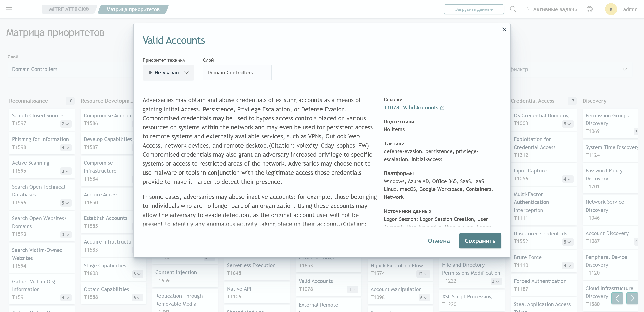Click the hamburger menu icon
Screen dimensions: 644x312
pyautogui.click(x=9, y=9)
